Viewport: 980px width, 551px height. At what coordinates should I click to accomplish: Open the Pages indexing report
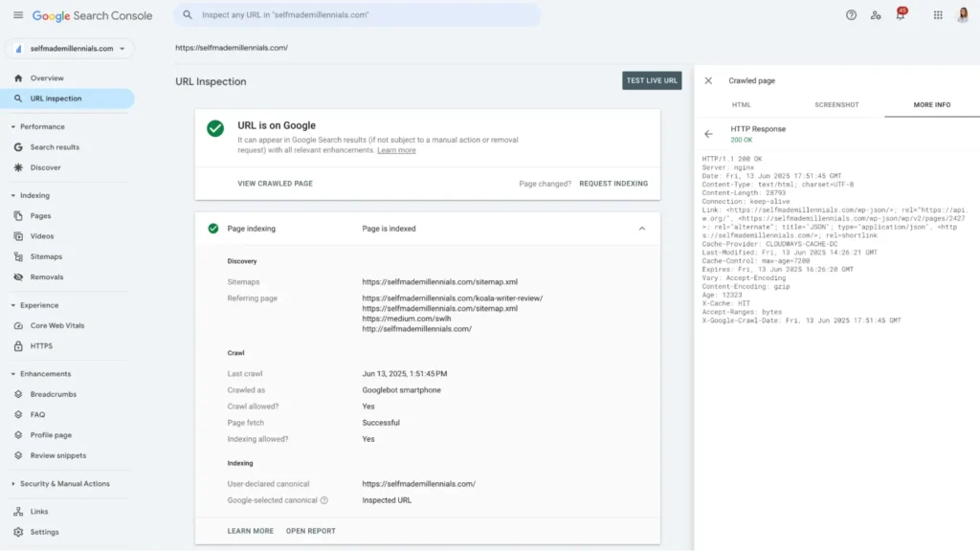(45, 215)
